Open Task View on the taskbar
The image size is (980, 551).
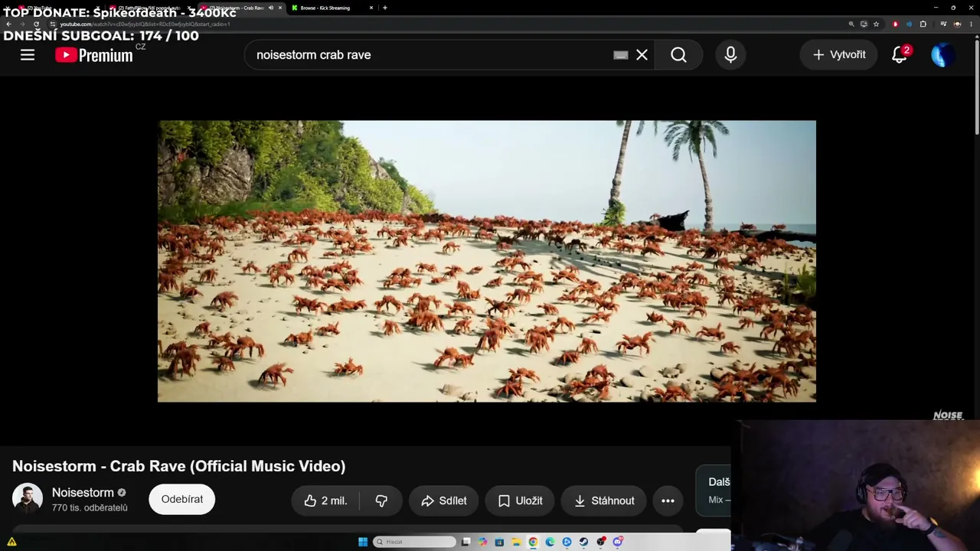(465, 542)
